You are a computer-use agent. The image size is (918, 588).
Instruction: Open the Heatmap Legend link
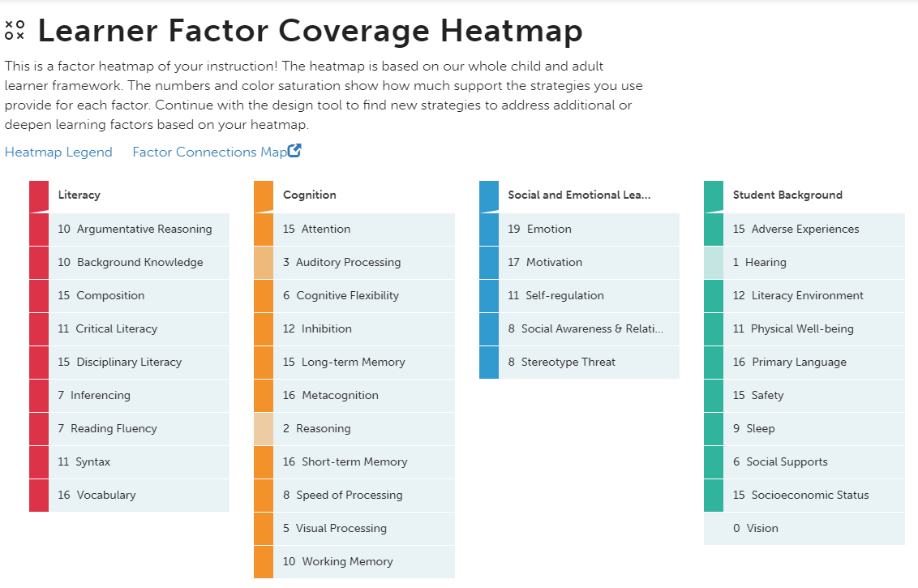tap(58, 152)
